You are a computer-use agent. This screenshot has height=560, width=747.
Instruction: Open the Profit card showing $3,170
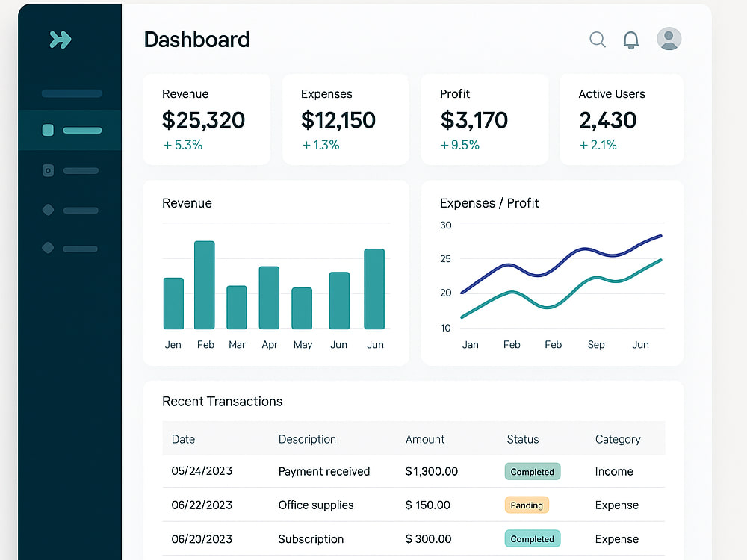[x=485, y=119]
